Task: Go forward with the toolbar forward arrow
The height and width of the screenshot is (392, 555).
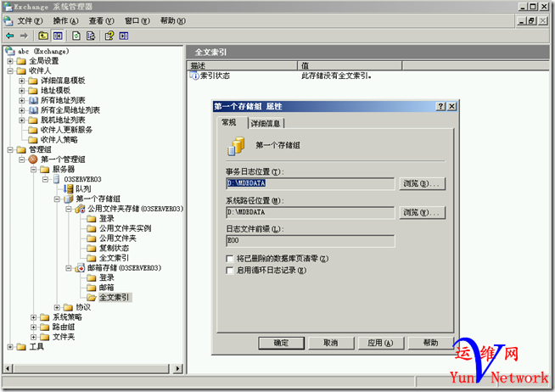Action: 24,36
